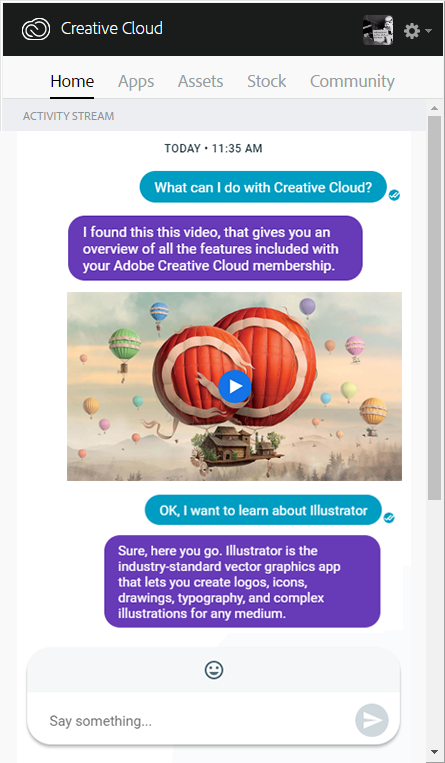Open the user profile avatar
Viewport: 445px width, 763px height.
[x=378, y=30]
